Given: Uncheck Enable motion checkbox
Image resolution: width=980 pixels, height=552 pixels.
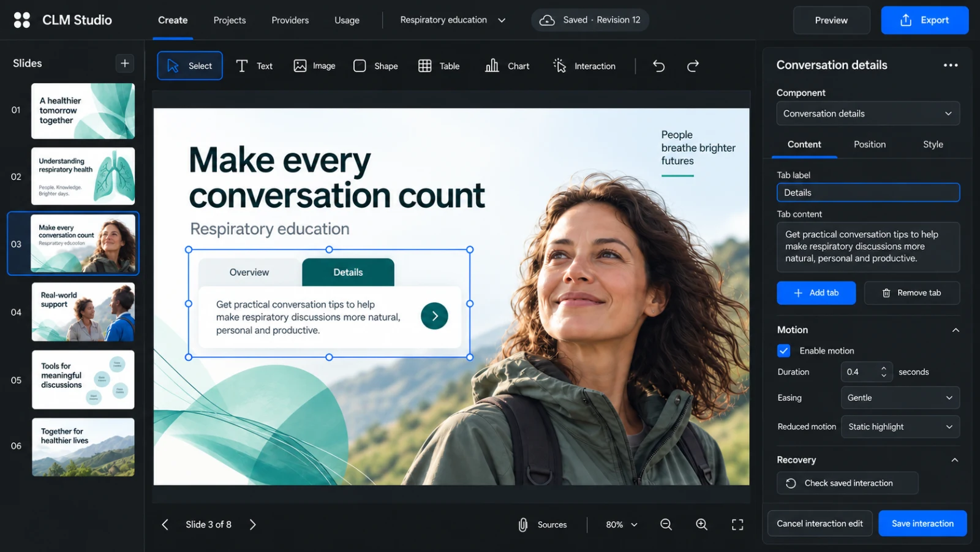Looking at the screenshot, I should [783, 350].
